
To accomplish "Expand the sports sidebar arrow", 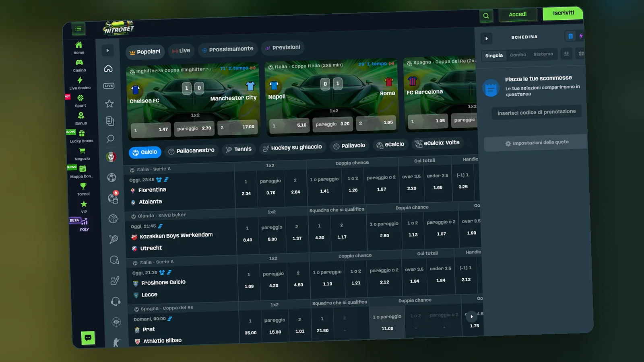I will coord(107,51).
